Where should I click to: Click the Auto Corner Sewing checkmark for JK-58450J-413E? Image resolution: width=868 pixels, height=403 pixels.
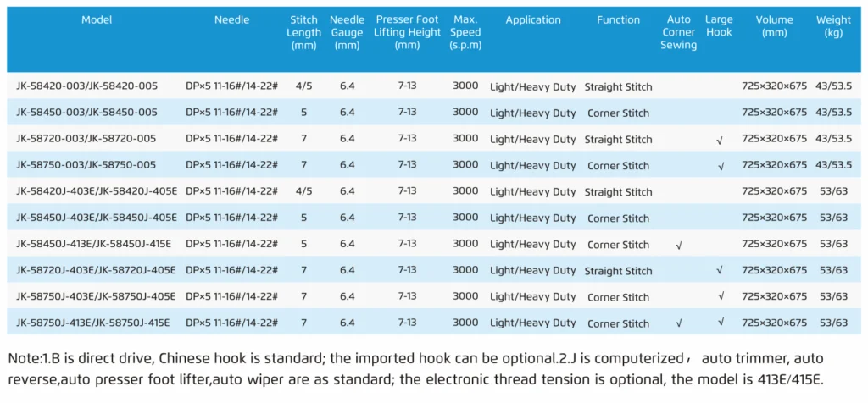[678, 246]
